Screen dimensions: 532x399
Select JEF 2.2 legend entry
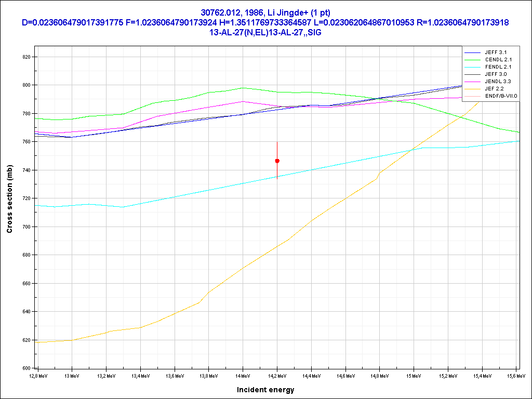click(x=494, y=89)
